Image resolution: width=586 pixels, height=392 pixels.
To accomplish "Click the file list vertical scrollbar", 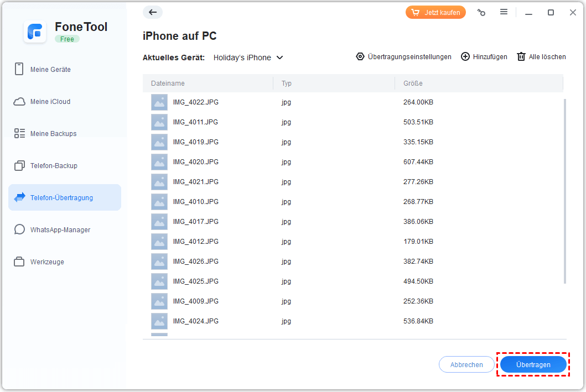I will 564,191.
